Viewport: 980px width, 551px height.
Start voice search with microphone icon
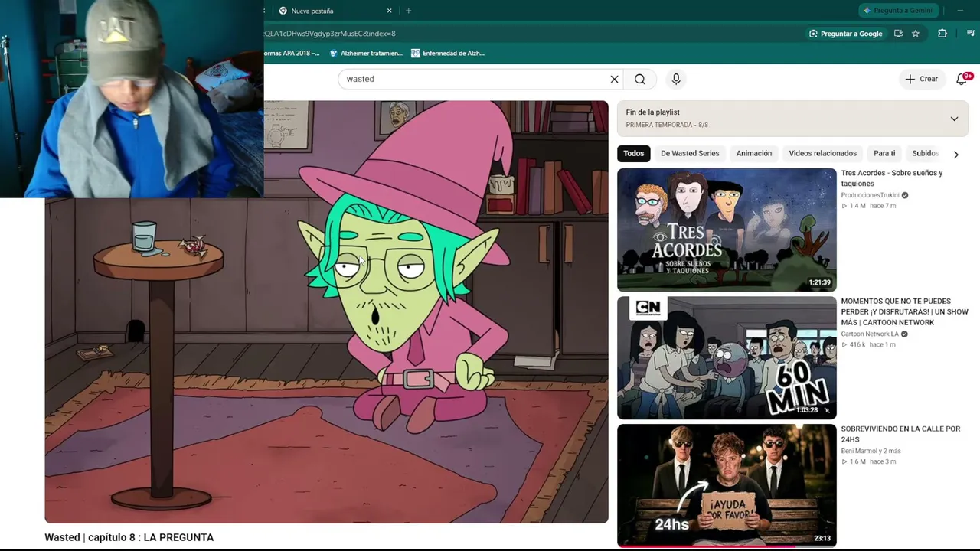pos(676,79)
